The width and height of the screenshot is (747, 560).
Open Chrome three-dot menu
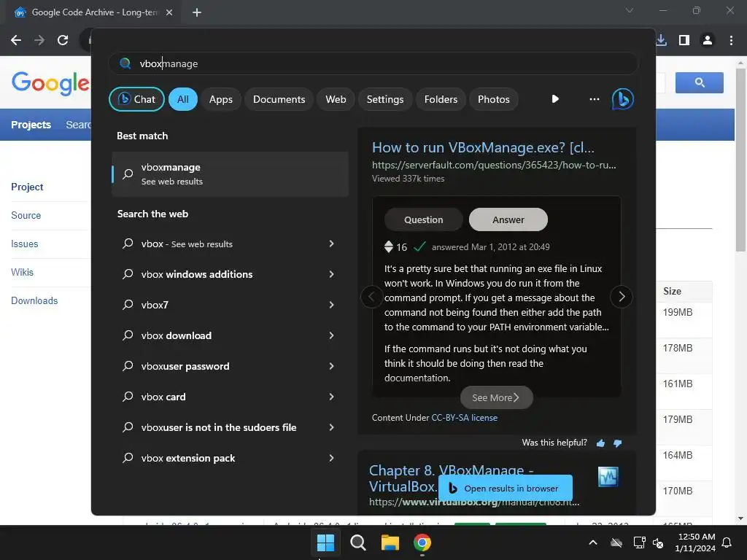731,40
